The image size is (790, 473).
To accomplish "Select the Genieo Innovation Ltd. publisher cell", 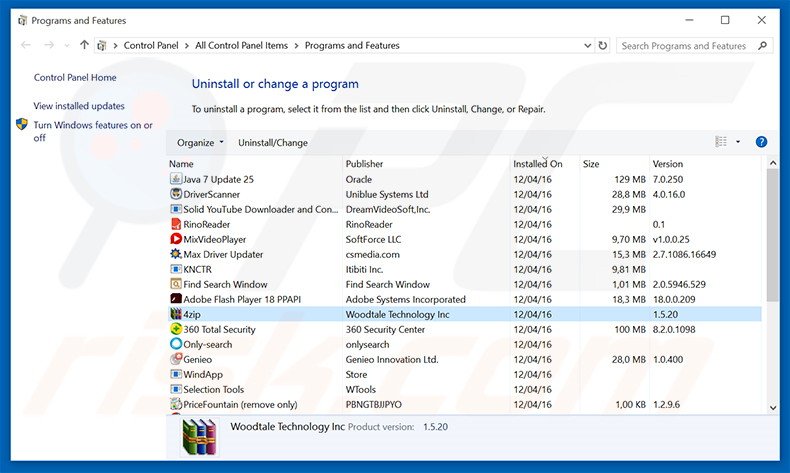I will coord(392,359).
